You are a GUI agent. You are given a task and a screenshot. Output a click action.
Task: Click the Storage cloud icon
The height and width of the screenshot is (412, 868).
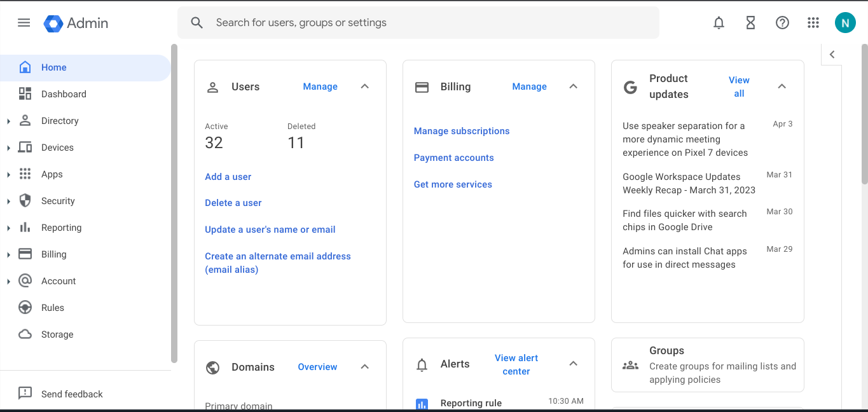(25, 334)
